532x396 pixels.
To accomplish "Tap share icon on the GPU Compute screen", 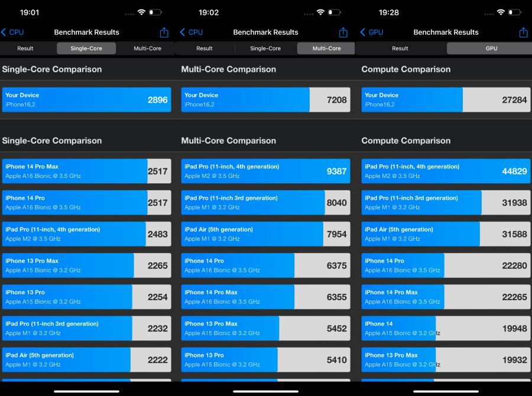I will 523,33.
